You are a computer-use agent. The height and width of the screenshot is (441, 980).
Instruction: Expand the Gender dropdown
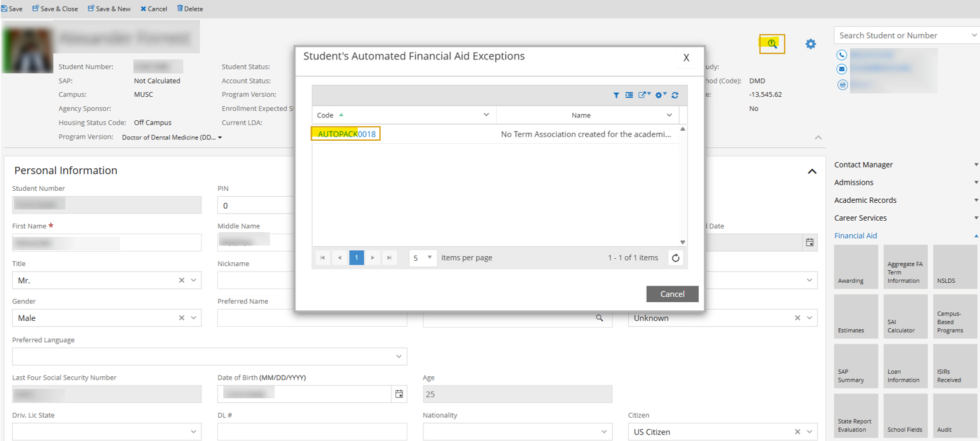click(194, 318)
